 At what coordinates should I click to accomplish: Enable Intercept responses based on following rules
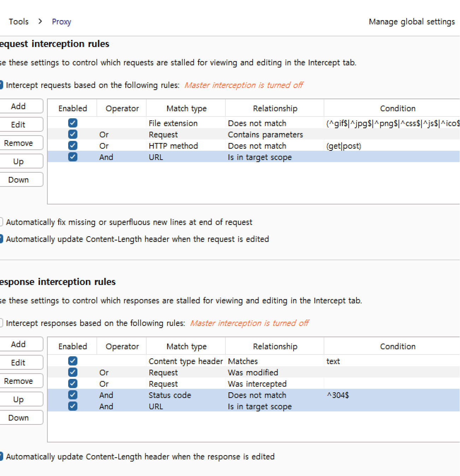click(1, 323)
